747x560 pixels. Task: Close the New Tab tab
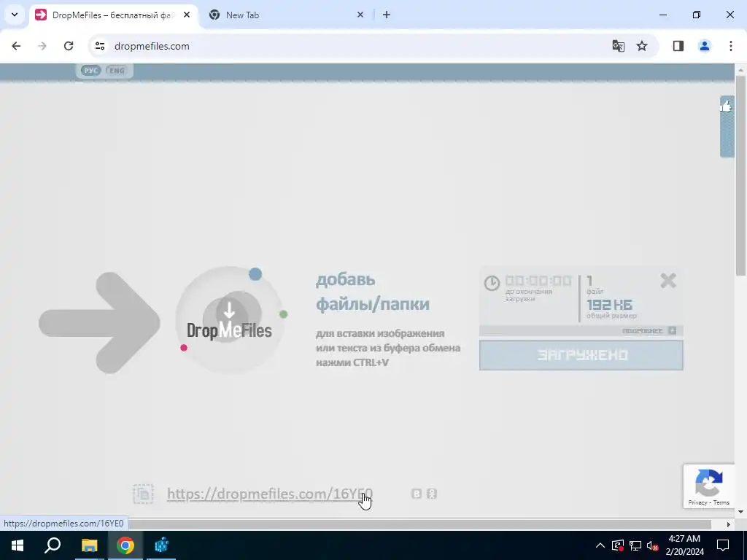360,15
